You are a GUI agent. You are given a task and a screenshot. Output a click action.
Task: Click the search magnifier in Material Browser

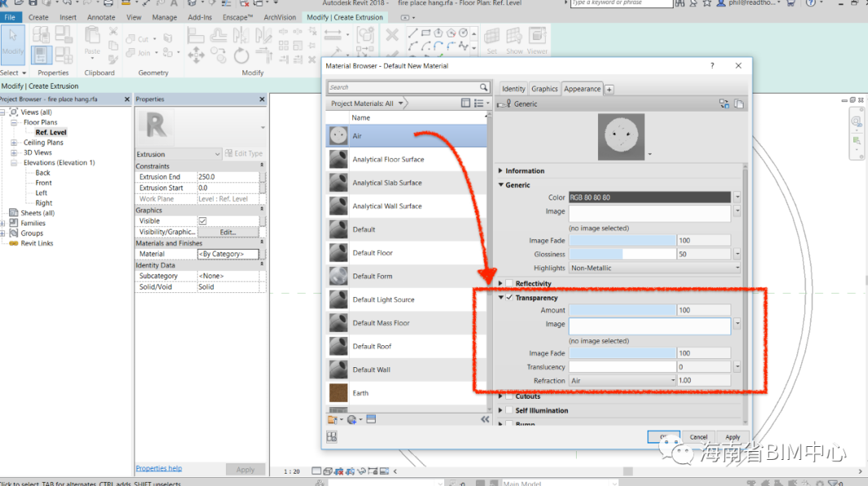pyautogui.click(x=483, y=87)
